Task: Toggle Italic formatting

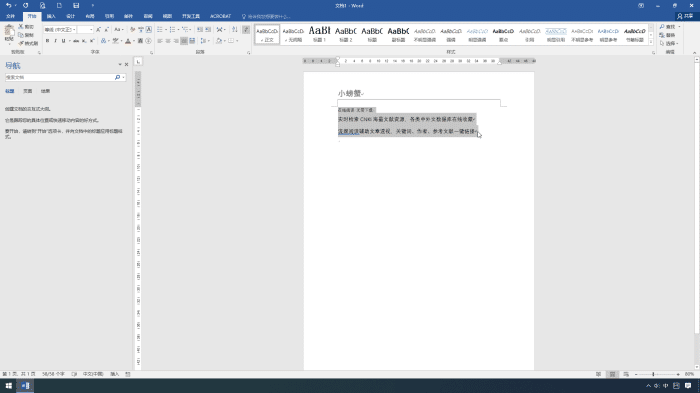Action: click(x=55, y=41)
